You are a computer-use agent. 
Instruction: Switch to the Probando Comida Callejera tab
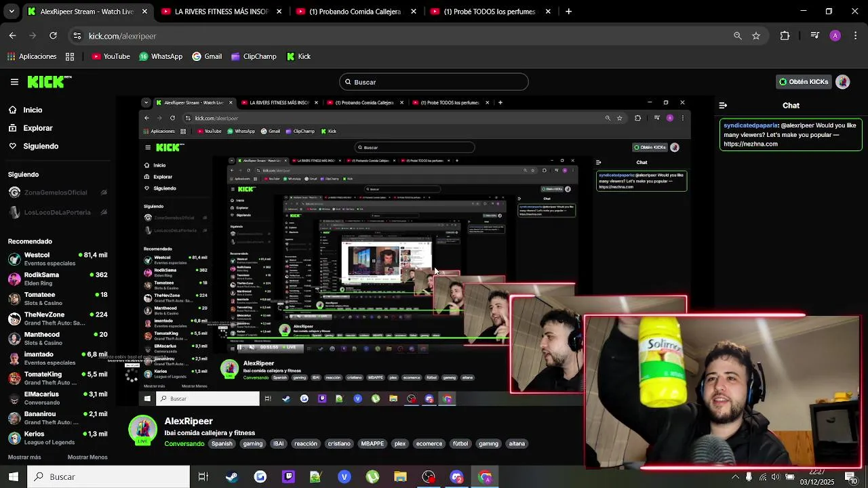[x=355, y=12]
